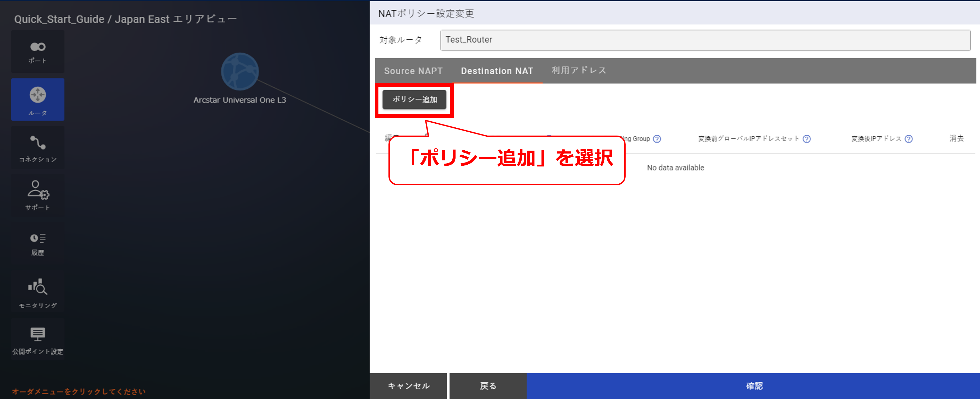This screenshot has height=399, width=980.
Task: Click the 対象ルータ Test_Router field
Action: [705, 40]
